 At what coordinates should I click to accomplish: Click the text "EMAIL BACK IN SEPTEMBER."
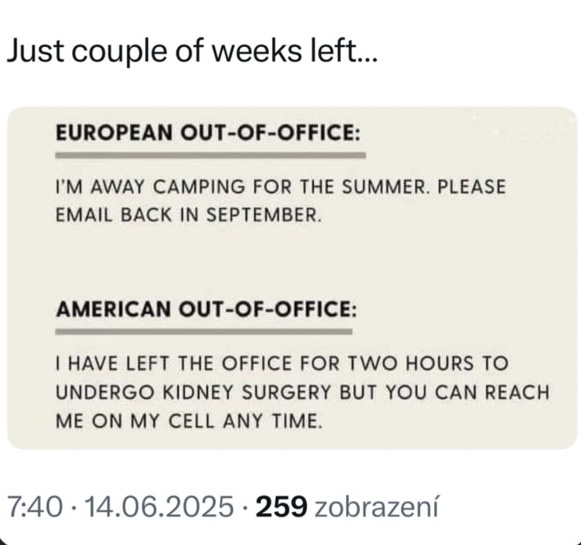tap(188, 215)
